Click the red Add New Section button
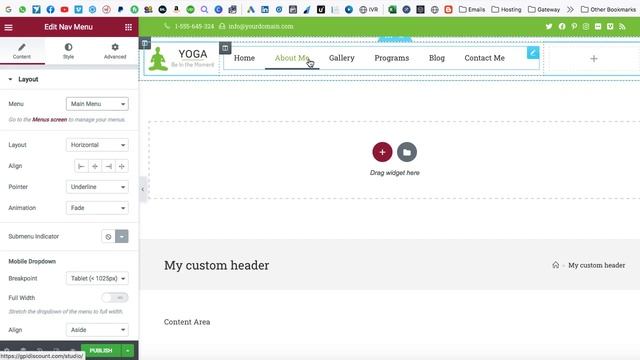This screenshot has height=360, width=640. pos(382,152)
